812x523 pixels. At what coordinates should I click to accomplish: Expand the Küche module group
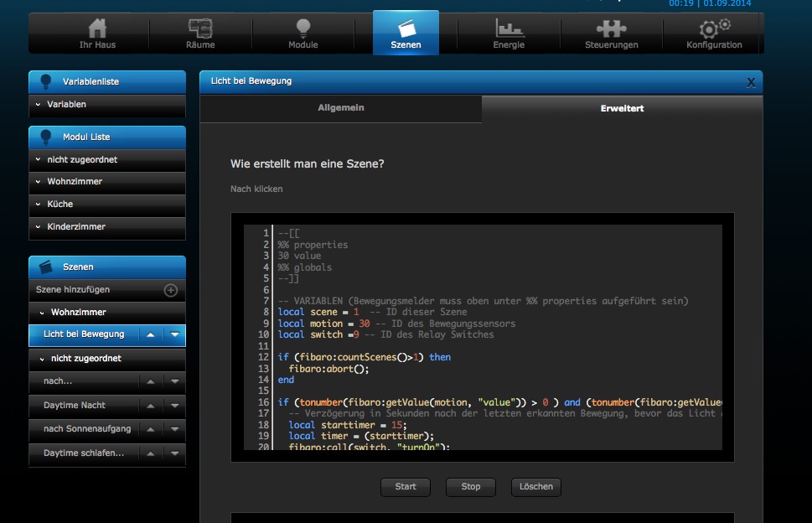point(107,205)
